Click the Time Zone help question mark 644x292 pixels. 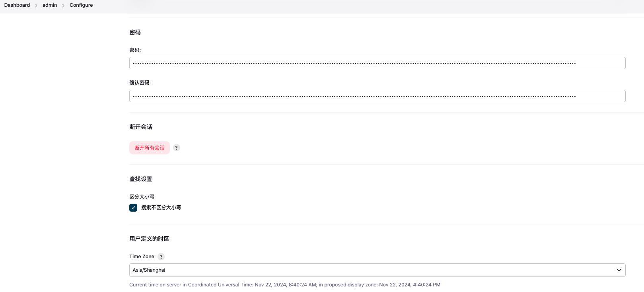click(x=161, y=257)
